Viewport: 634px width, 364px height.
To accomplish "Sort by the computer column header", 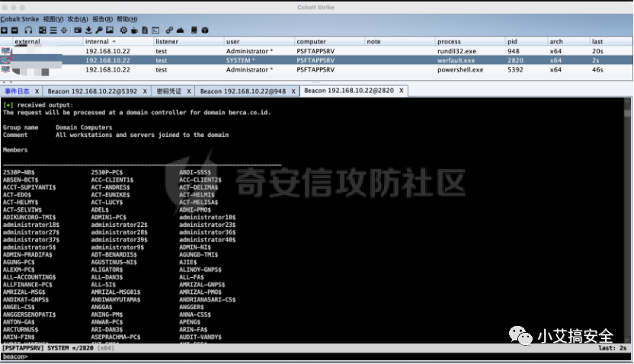I will coord(329,41).
